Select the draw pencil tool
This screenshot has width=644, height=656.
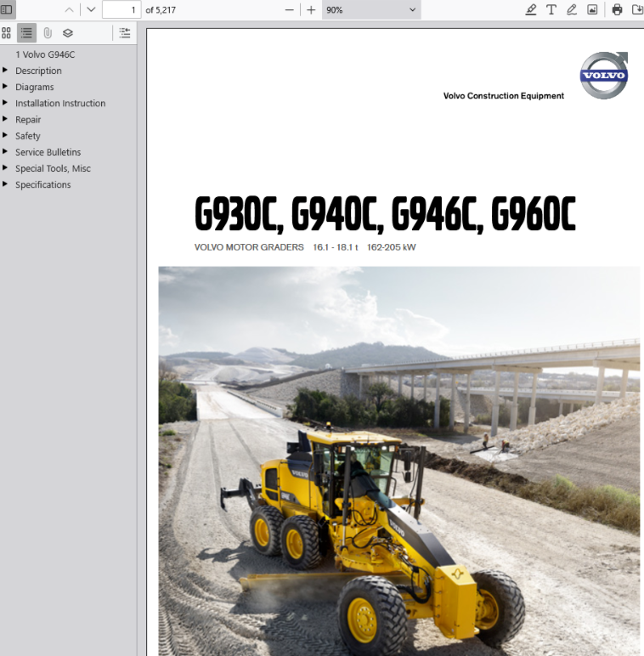click(x=572, y=10)
